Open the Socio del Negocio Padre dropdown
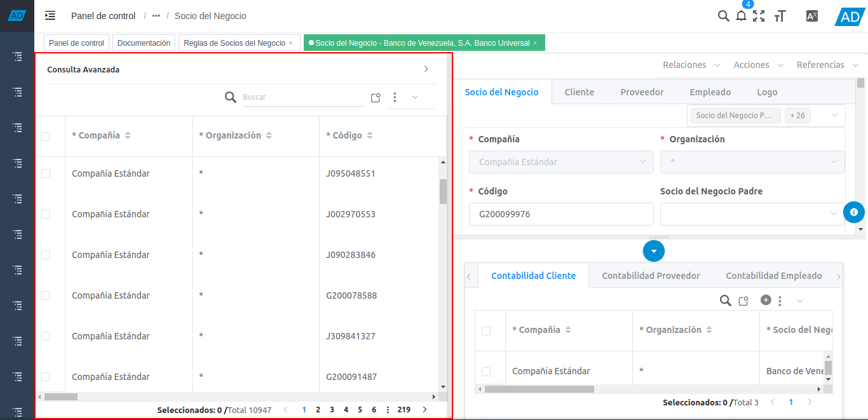 point(752,214)
